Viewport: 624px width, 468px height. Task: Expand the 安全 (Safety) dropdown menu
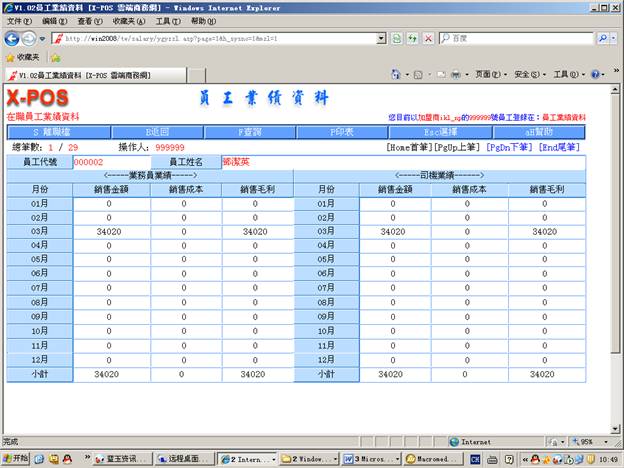click(529, 75)
